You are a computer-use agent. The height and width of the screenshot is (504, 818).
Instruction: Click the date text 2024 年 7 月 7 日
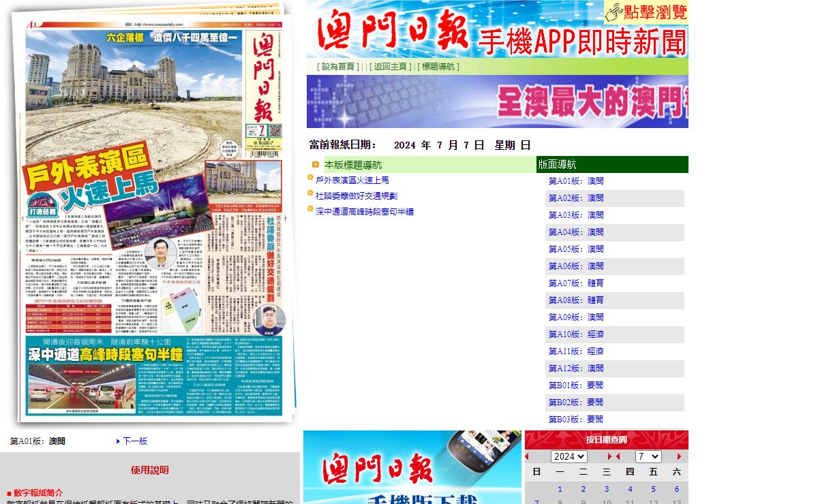(x=439, y=145)
